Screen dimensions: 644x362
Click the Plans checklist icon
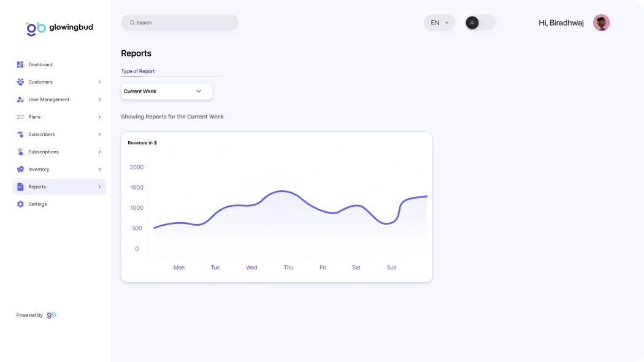click(20, 117)
